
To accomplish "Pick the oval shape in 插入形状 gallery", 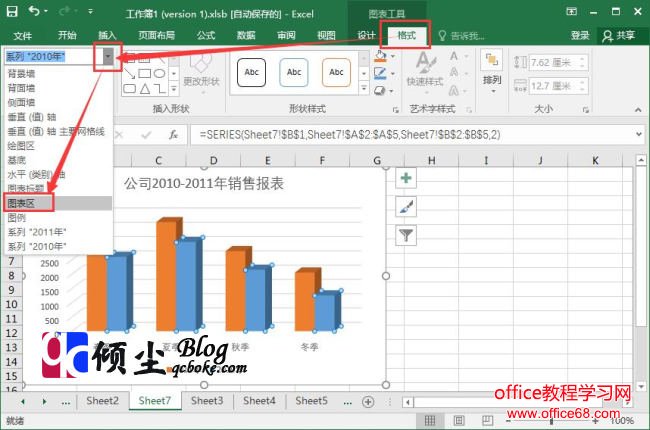I will pyautogui.click(x=160, y=74).
